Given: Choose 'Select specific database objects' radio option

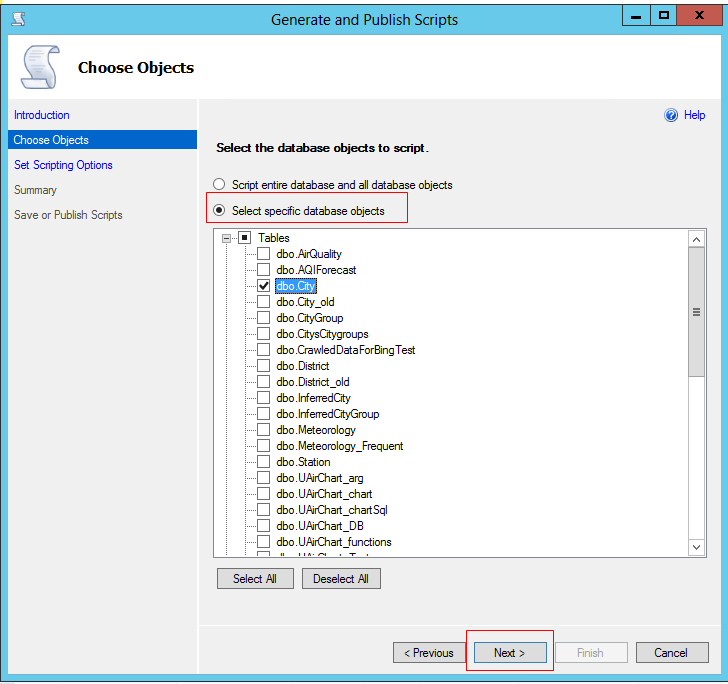Looking at the screenshot, I should click(219, 211).
